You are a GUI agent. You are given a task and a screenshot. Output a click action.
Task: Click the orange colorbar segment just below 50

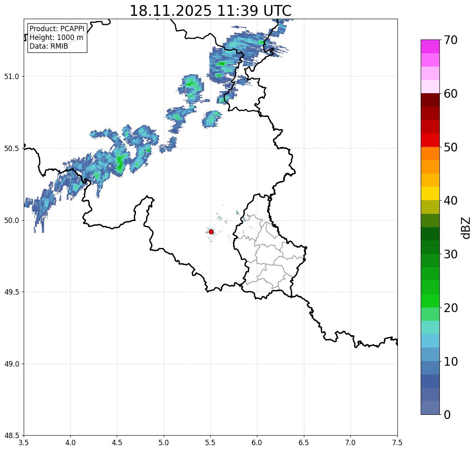[x=430, y=154]
